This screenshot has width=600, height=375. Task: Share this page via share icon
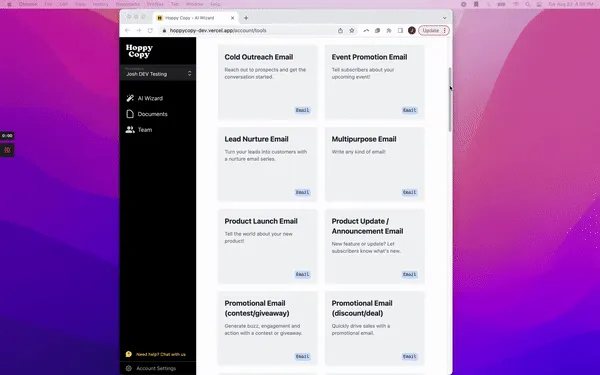[x=340, y=30]
